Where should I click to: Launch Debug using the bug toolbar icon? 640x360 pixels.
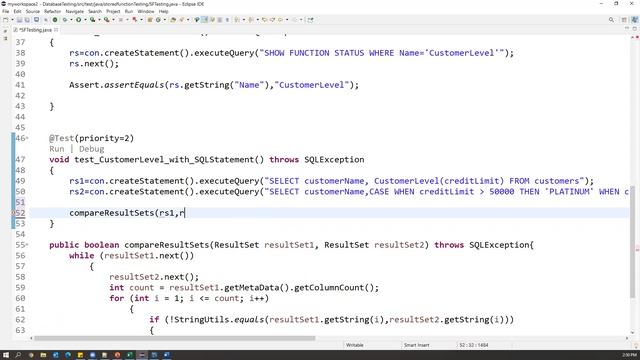click(65, 20)
